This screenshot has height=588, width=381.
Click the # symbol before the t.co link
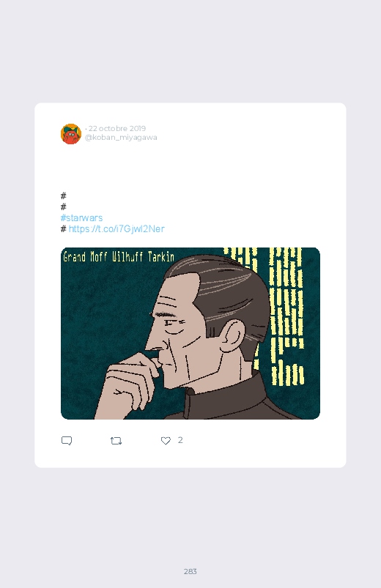pos(64,228)
